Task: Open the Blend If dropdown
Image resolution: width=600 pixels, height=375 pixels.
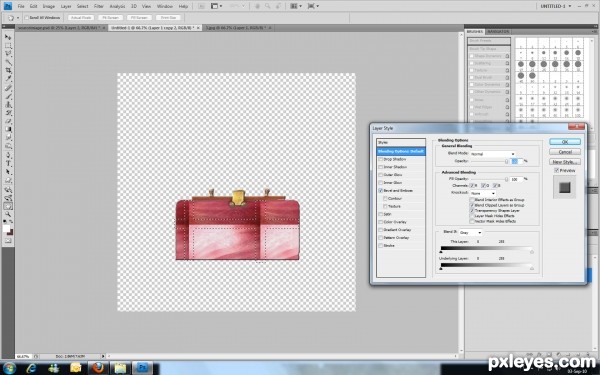Action: pos(471,233)
